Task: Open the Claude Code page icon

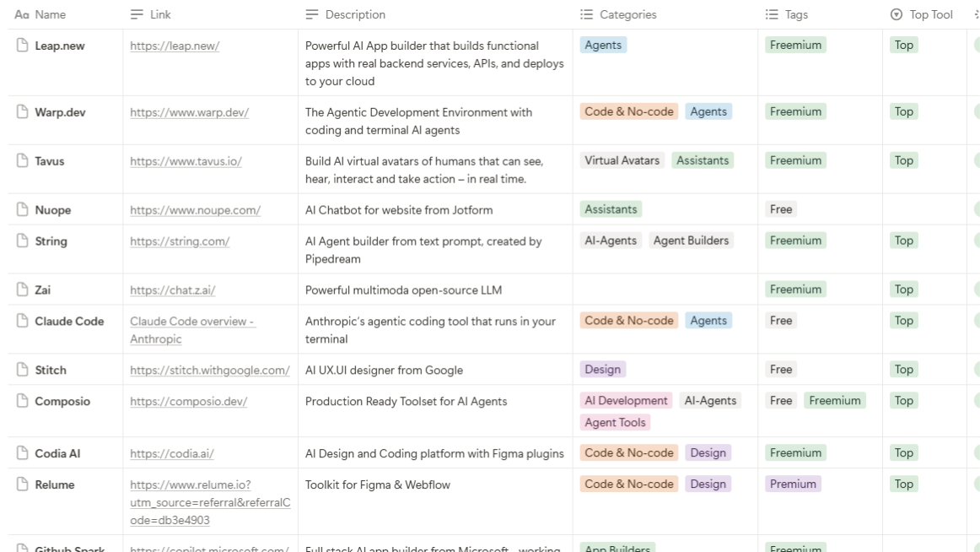Action: pyautogui.click(x=23, y=321)
